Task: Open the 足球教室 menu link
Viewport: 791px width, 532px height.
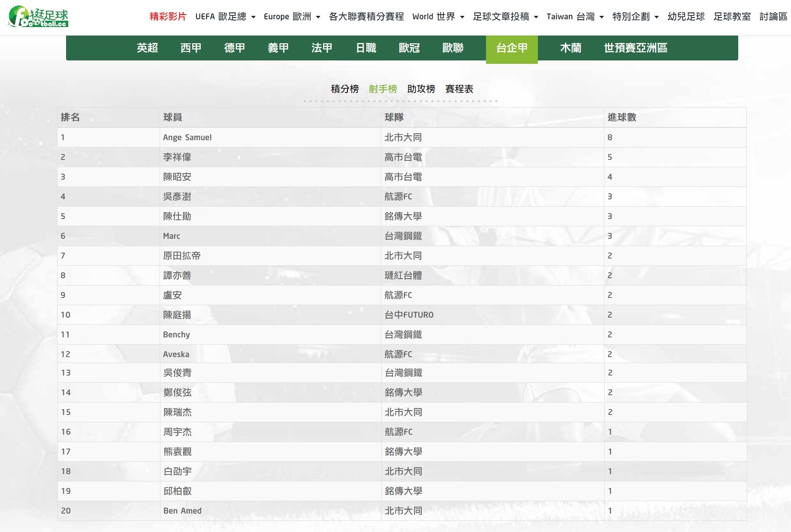Action: click(732, 17)
